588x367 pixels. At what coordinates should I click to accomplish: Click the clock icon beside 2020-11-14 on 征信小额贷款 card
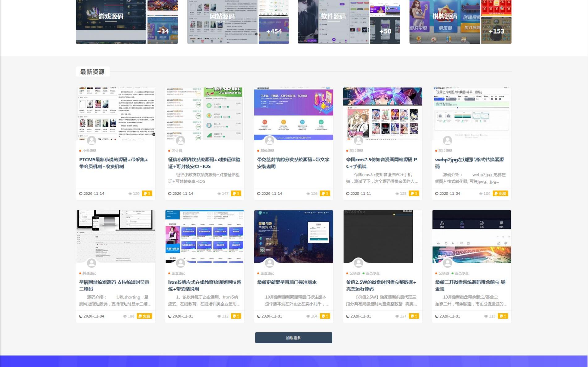[x=170, y=194]
